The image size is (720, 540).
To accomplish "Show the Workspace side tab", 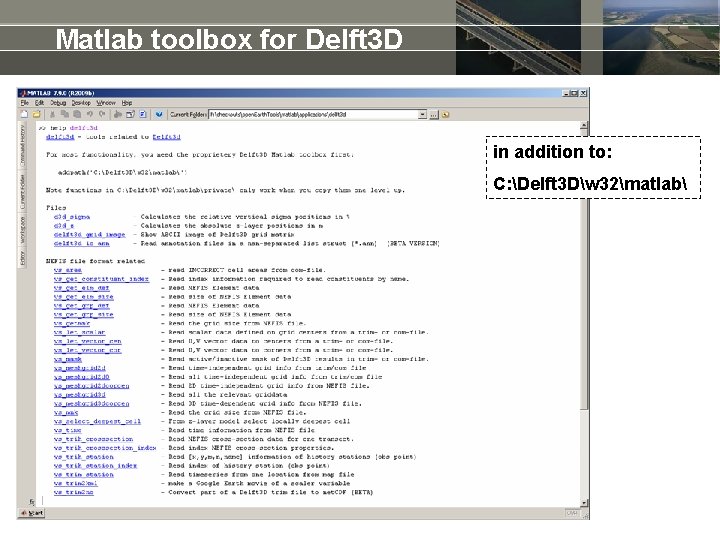I will coord(22,230).
